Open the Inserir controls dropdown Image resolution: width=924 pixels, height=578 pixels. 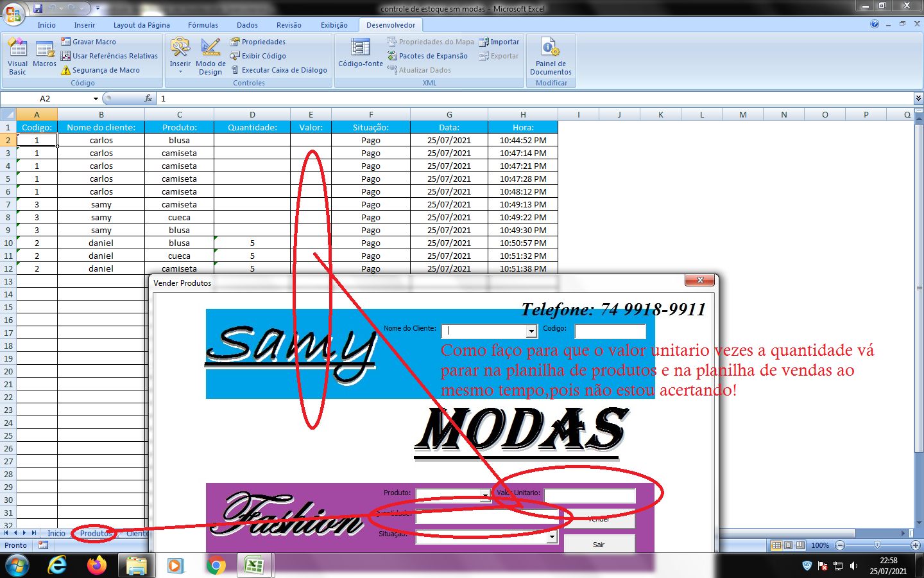[180, 56]
